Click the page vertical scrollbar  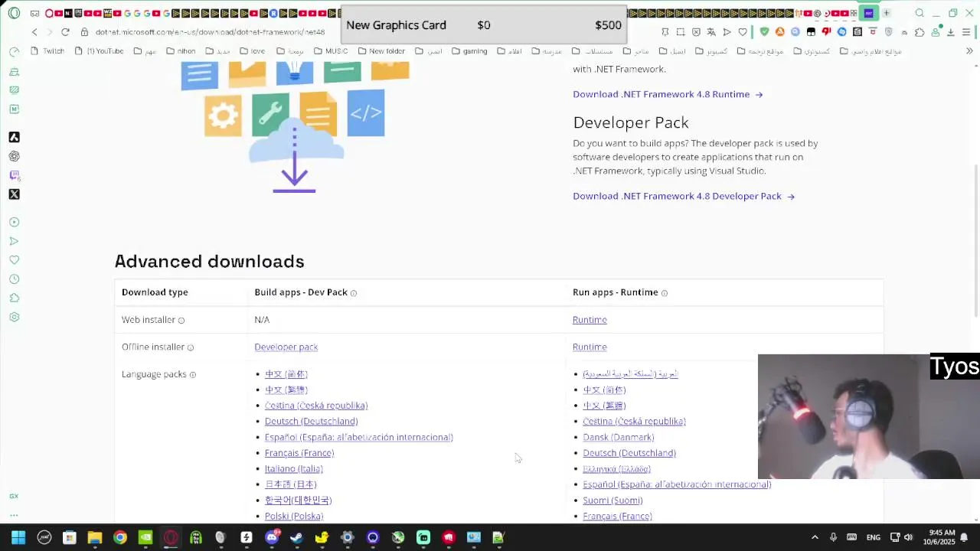pos(975,241)
